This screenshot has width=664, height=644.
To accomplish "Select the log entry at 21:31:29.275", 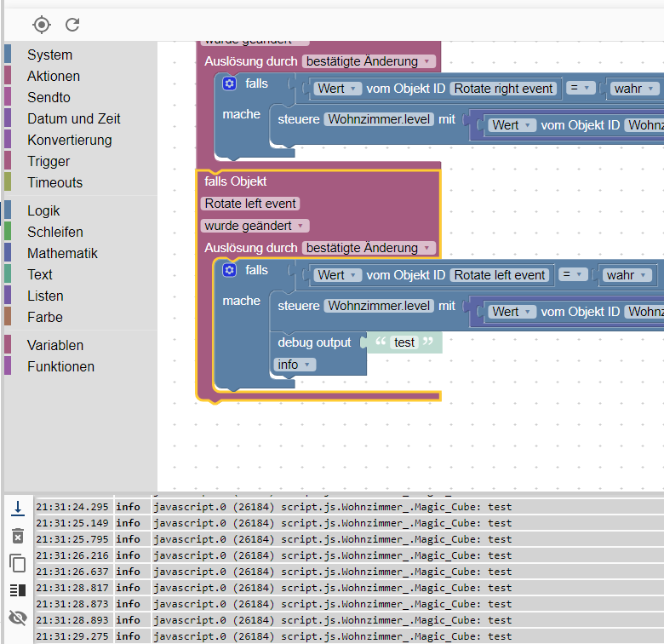I will click(x=348, y=636).
